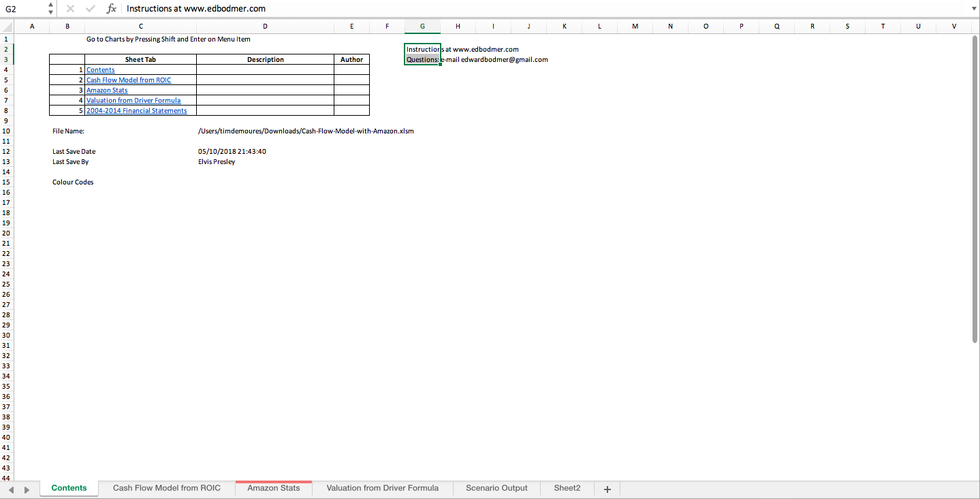Select column G header
Screen dimensions: 980x499
coord(422,27)
